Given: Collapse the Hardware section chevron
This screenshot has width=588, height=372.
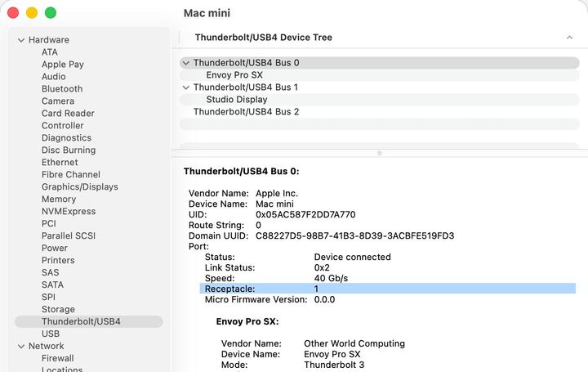Looking at the screenshot, I should pos(21,40).
